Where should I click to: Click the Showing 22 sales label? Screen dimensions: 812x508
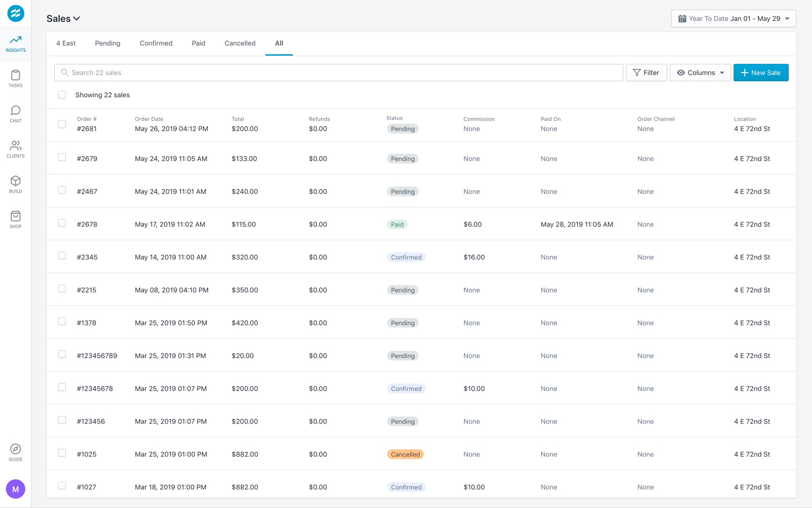click(103, 95)
